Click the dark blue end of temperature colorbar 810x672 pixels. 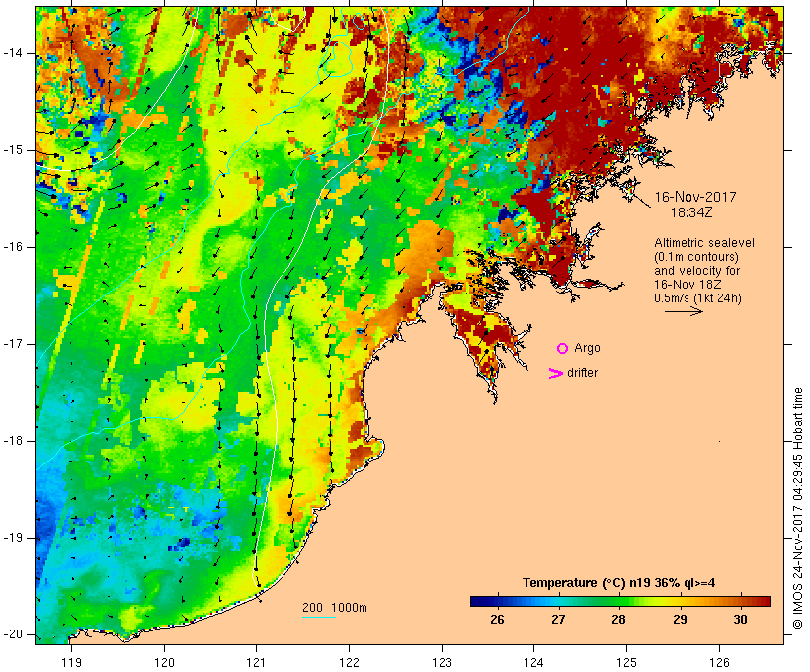476,601
